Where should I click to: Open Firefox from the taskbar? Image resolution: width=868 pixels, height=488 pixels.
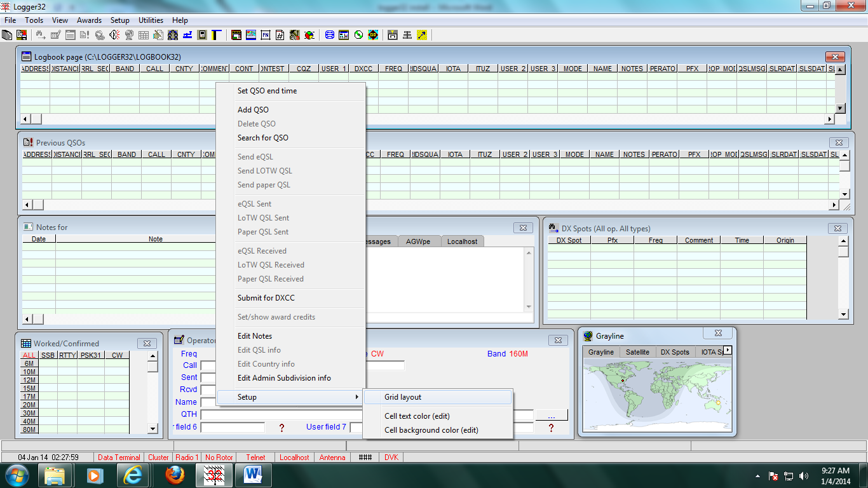(175, 475)
